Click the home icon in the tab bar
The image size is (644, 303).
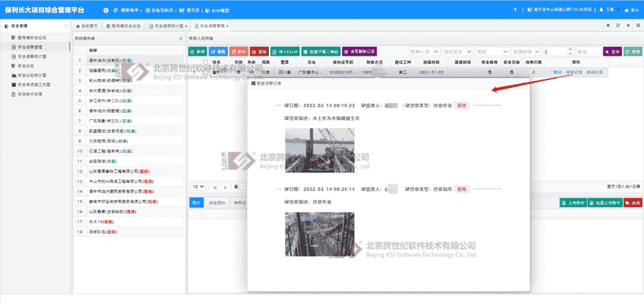coord(608,26)
